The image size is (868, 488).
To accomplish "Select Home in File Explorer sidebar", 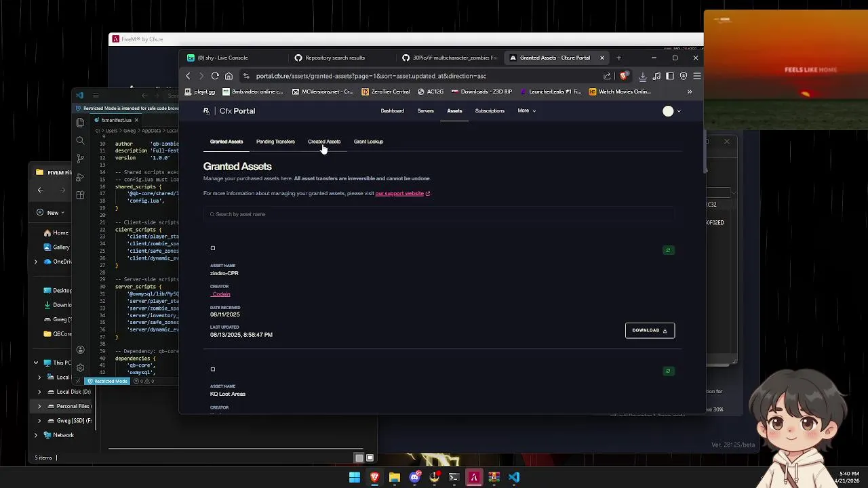I will point(56,232).
